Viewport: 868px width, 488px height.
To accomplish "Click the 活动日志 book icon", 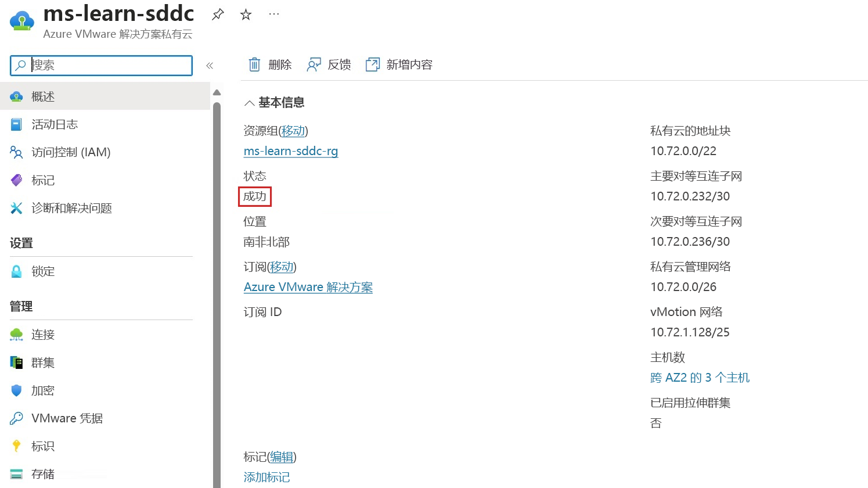I will tap(16, 124).
